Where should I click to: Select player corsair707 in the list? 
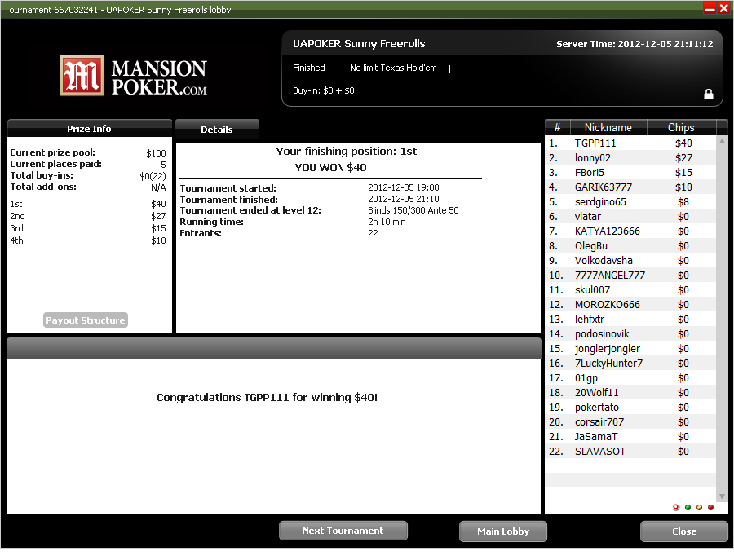[630, 421]
